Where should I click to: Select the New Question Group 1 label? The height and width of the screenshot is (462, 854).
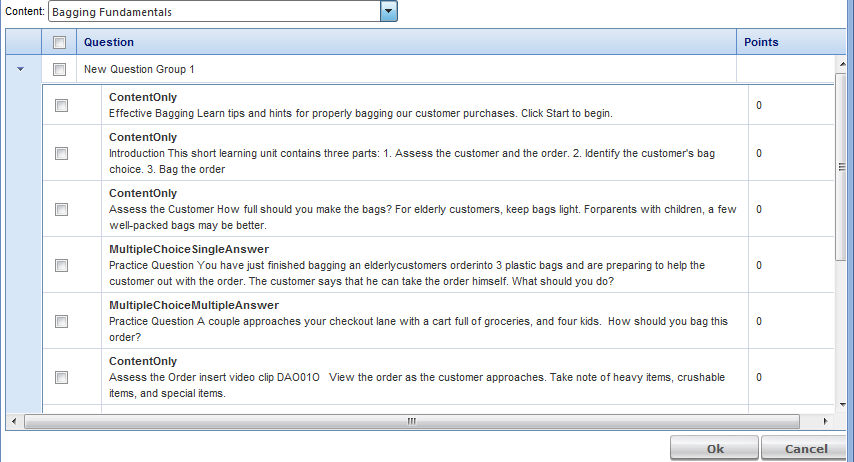[139, 69]
